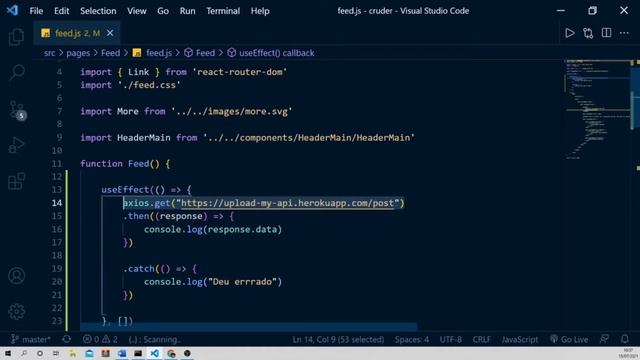
Task: Click the Feed folder breadcrumb after pages
Action: coord(111,53)
